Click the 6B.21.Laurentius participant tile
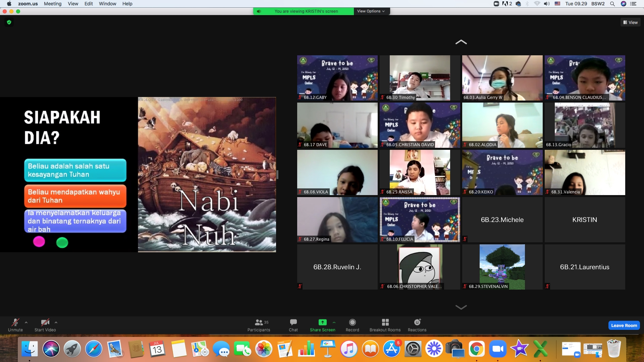Image resolution: width=644 pixels, height=362 pixels. pyautogui.click(x=585, y=267)
